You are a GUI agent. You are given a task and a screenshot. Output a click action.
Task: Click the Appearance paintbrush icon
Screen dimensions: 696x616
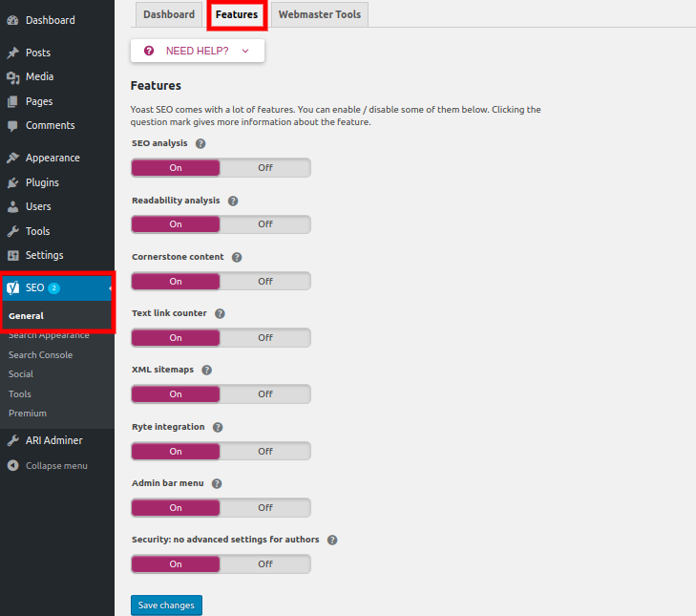point(12,158)
